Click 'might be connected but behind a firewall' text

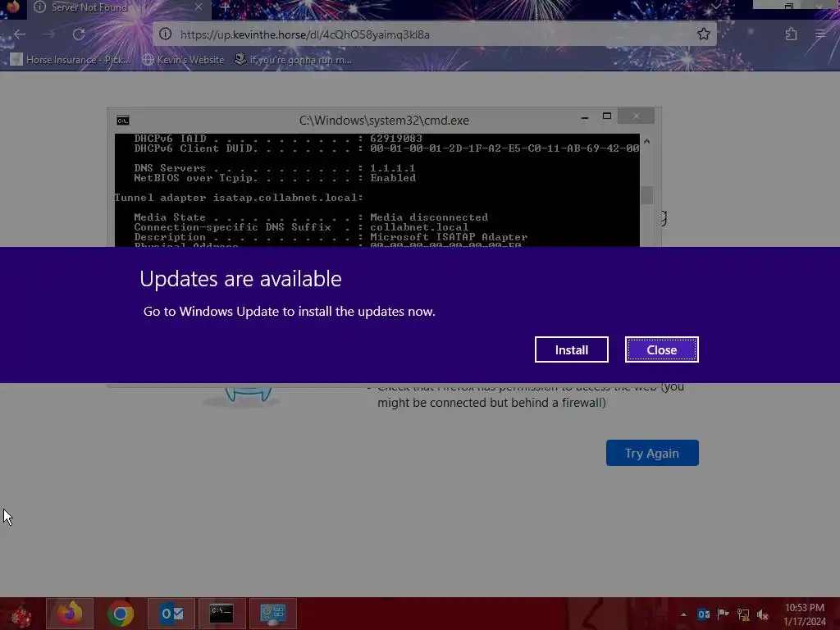pyautogui.click(x=491, y=402)
